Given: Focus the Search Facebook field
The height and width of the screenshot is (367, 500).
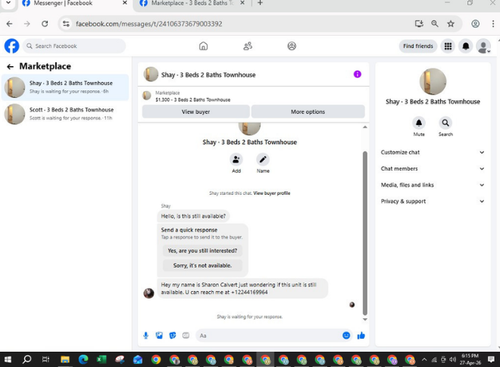Looking at the screenshot, I should pyautogui.click(x=74, y=46).
